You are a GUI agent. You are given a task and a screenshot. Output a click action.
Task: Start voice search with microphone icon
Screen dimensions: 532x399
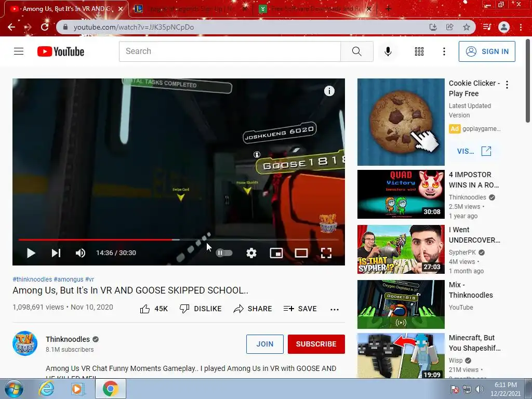pyautogui.click(x=388, y=51)
